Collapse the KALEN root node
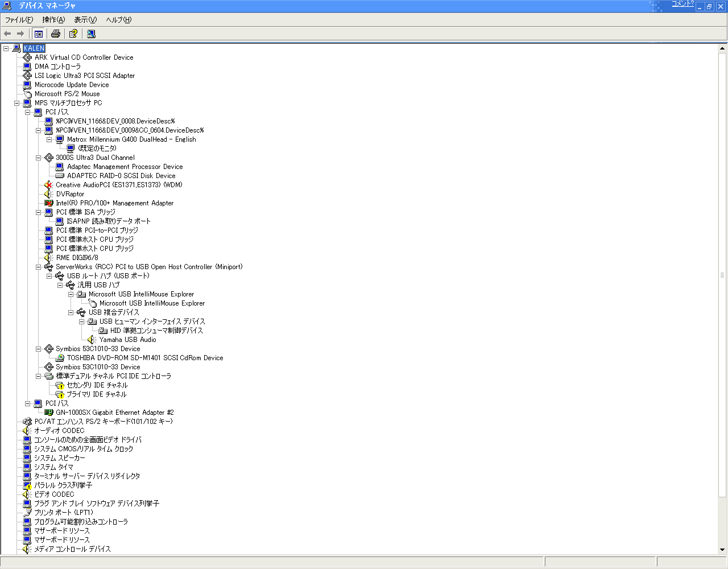This screenshot has height=569, width=728. [6, 48]
